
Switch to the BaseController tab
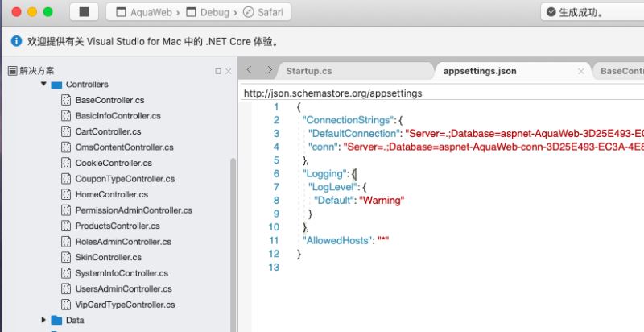tap(621, 71)
